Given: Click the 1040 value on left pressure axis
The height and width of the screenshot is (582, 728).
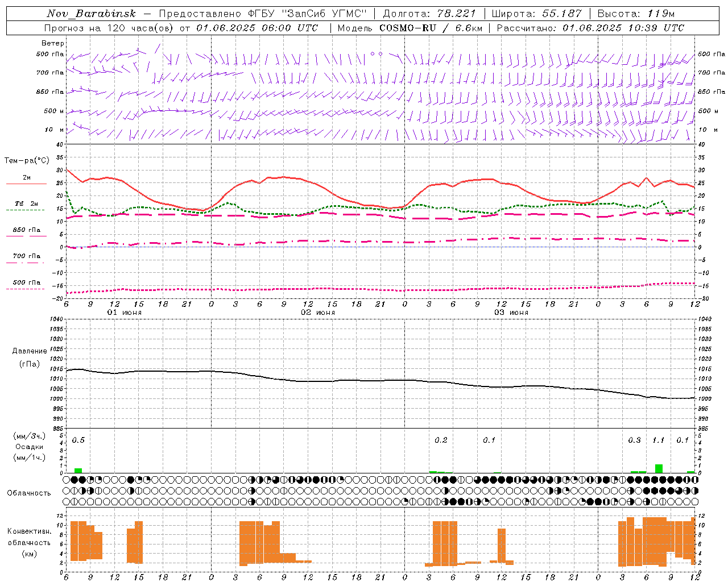Looking at the screenshot, I should tap(57, 319).
